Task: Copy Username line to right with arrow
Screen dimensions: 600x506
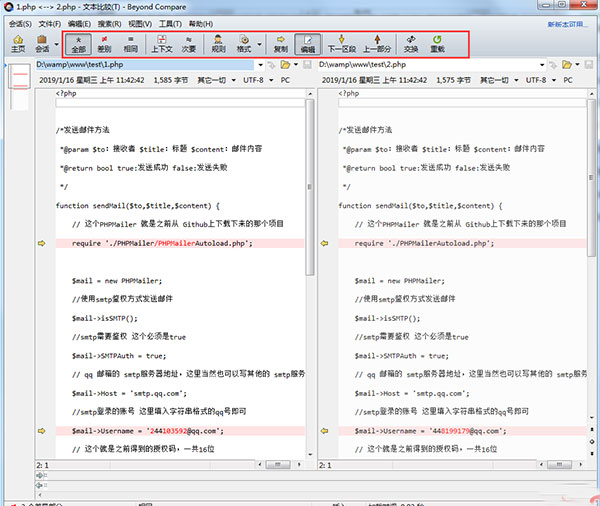Action: pyautogui.click(x=41, y=431)
